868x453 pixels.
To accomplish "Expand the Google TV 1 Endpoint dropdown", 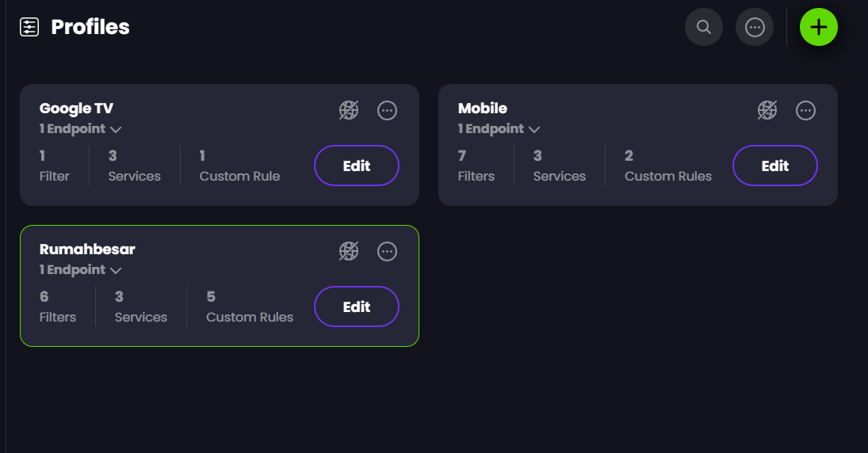I will tap(80, 129).
